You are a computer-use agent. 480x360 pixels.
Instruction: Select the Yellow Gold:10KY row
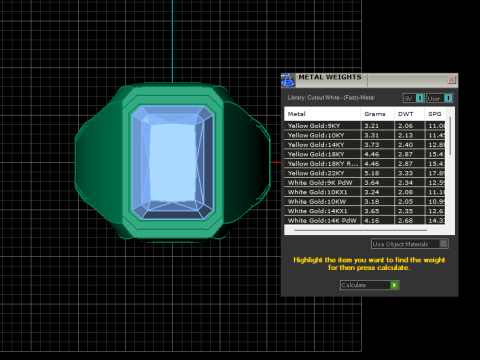365,135
